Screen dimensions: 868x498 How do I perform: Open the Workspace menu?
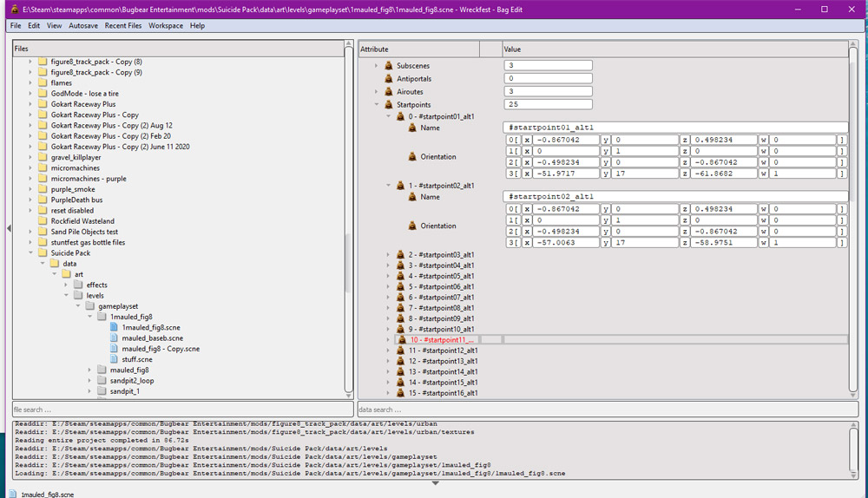point(166,25)
